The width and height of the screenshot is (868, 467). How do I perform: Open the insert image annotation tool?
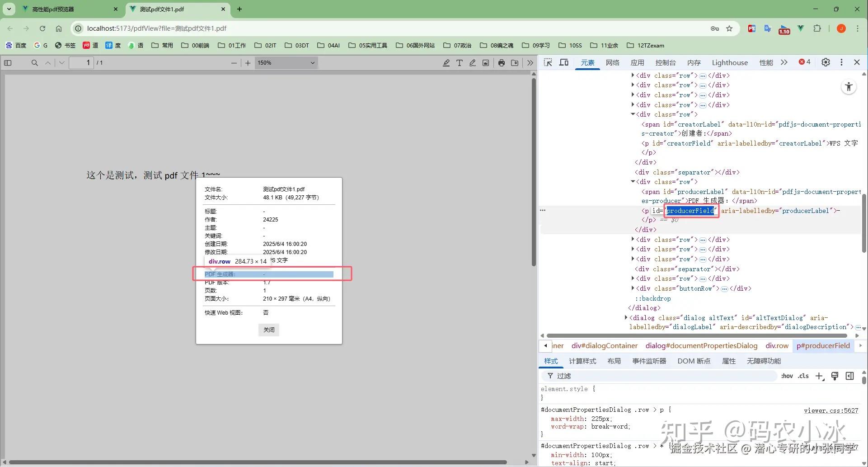(x=485, y=63)
